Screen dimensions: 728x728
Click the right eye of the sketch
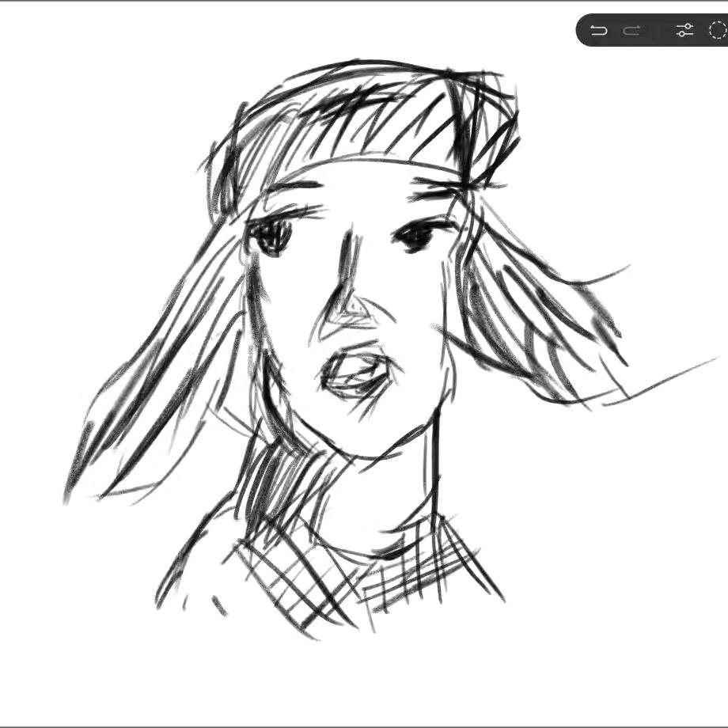point(415,235)
